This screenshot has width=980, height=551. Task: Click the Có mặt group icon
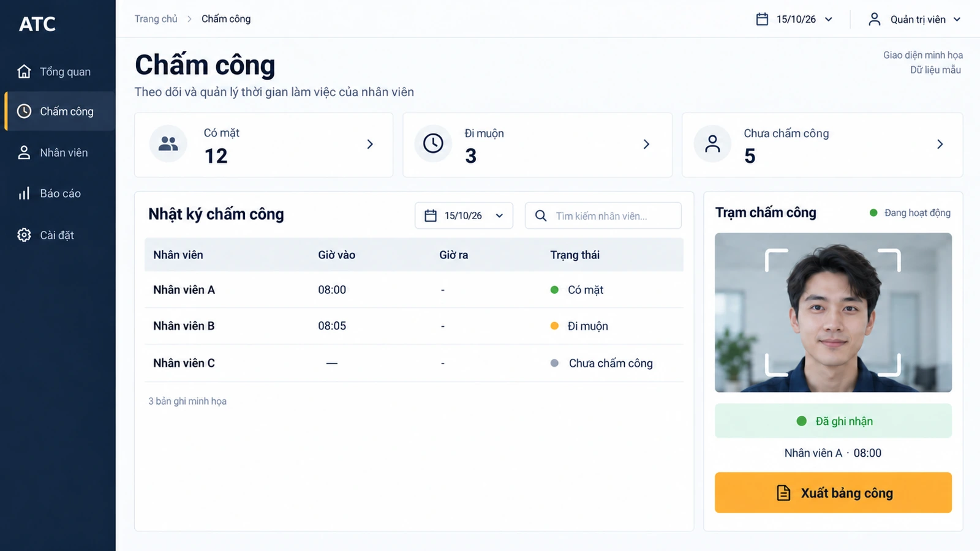(168, 144)
